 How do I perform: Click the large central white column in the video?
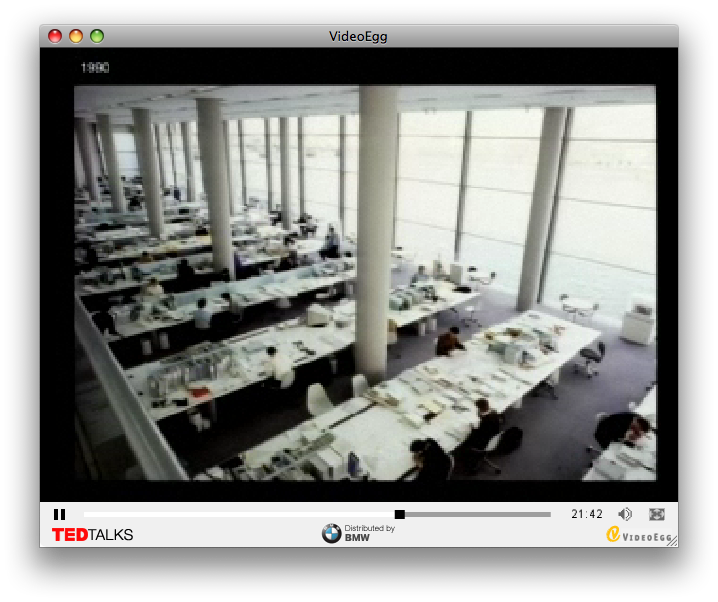(376, 230)
